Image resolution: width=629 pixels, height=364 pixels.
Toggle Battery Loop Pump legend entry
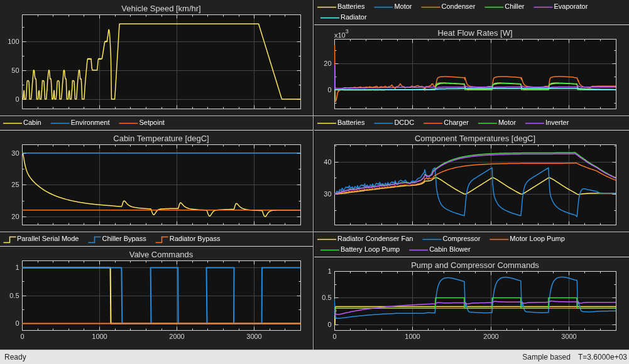[360, 250]
